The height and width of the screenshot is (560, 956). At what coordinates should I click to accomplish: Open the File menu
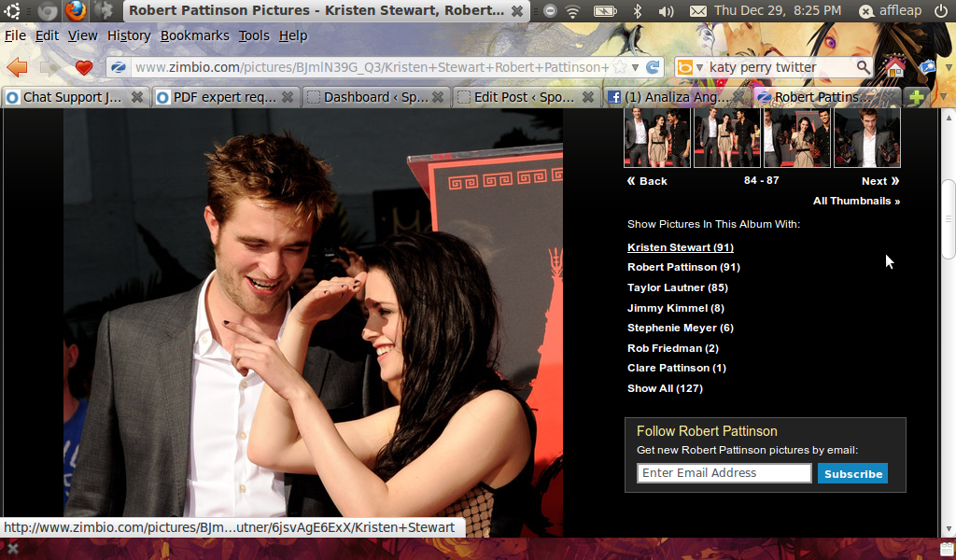click(x=15, y=36)
